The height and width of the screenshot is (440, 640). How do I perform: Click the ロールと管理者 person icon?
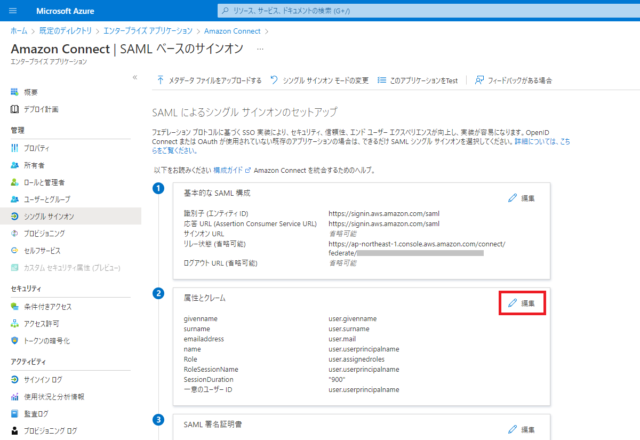15,182
